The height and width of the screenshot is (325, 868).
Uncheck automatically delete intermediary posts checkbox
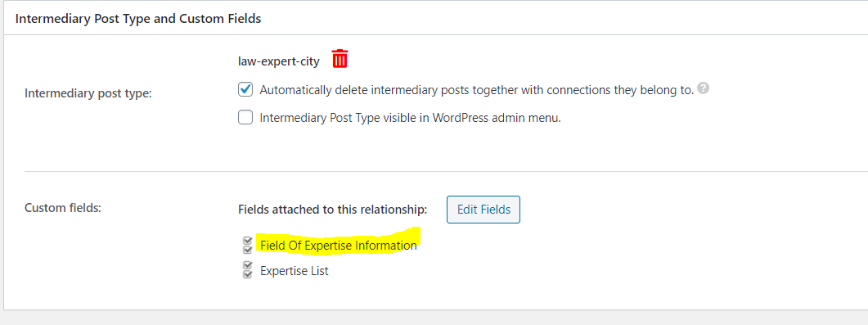click(245, 89)
